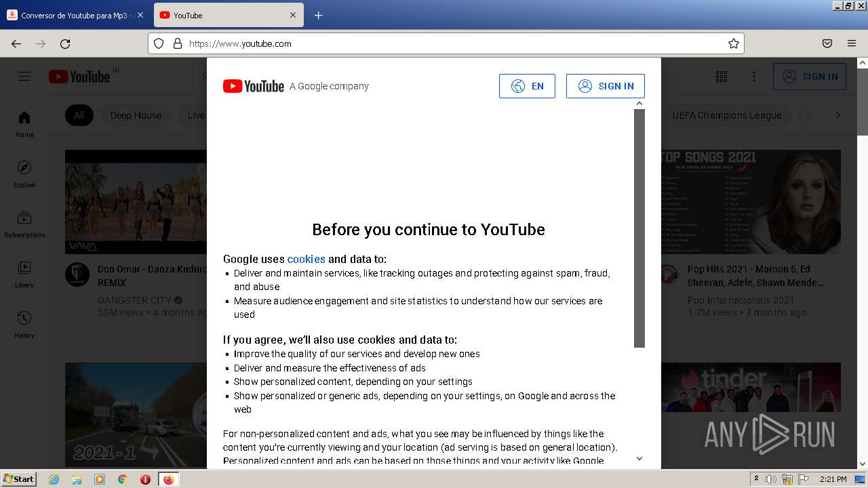Open the cookies link
This screenshot has width=868, height=488.
306,259
